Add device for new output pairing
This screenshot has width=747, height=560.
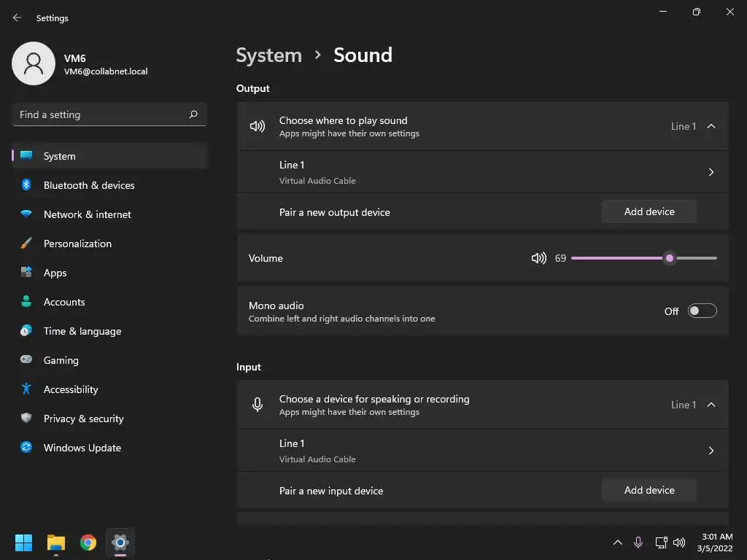(649, 211)
